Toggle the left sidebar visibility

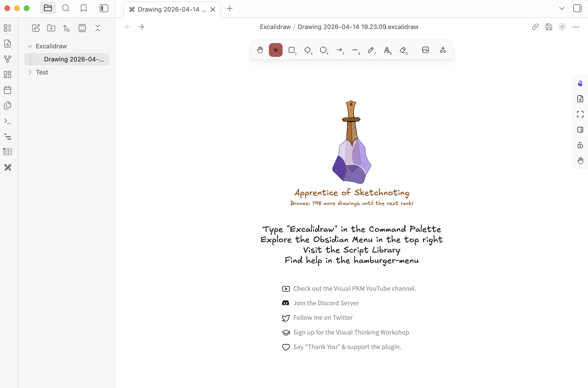104,8
